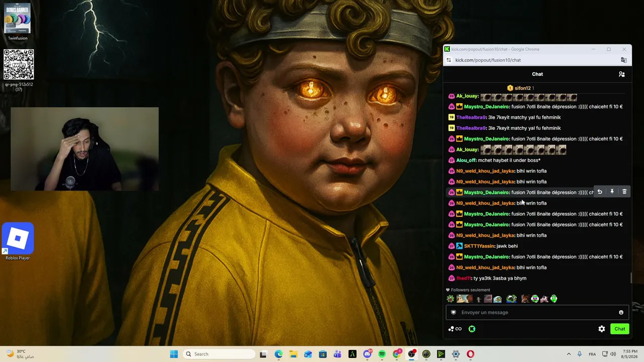Viewport: 644px width, 362px height.
Task: Open the weather widget on taskbar
Action: (20, 354)
